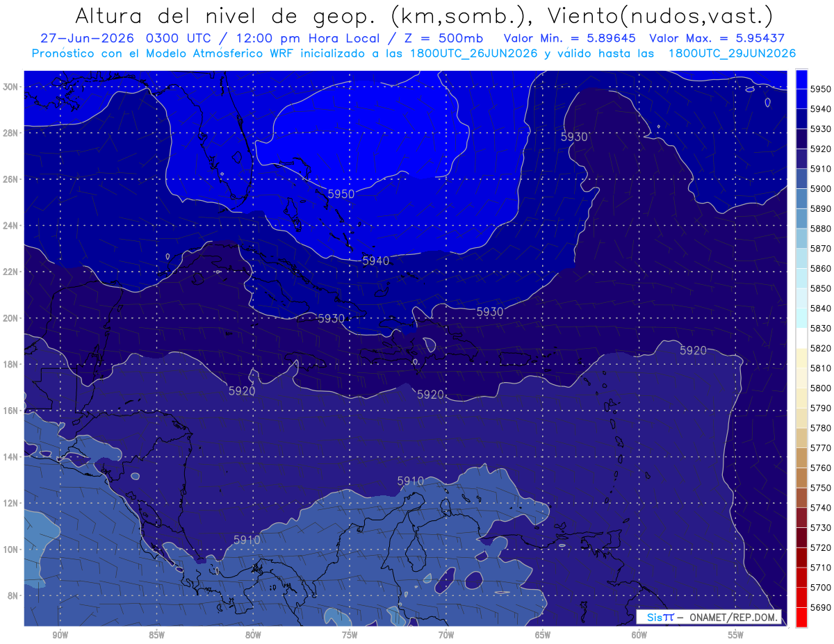Click the 65W longitude axis label
The height and width of the screenshot is (644, 834).
click(x=543, y=635)
